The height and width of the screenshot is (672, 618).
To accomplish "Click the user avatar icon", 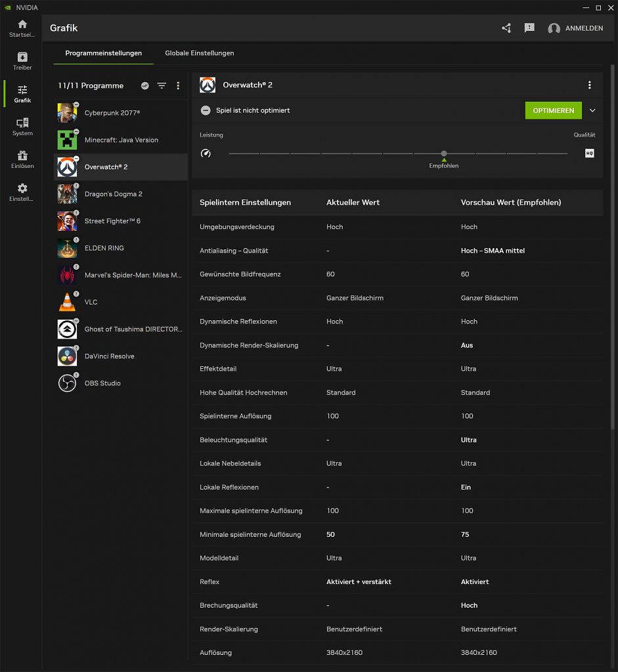I will pos(554,28).
